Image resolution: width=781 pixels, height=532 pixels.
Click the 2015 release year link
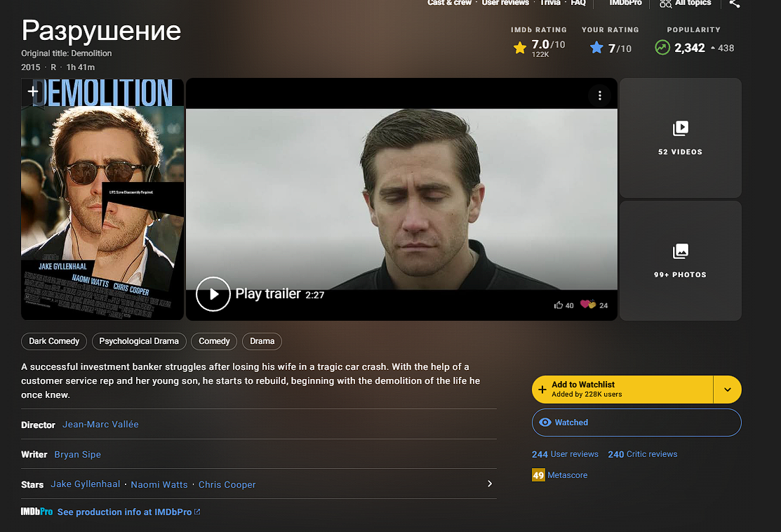30,67
